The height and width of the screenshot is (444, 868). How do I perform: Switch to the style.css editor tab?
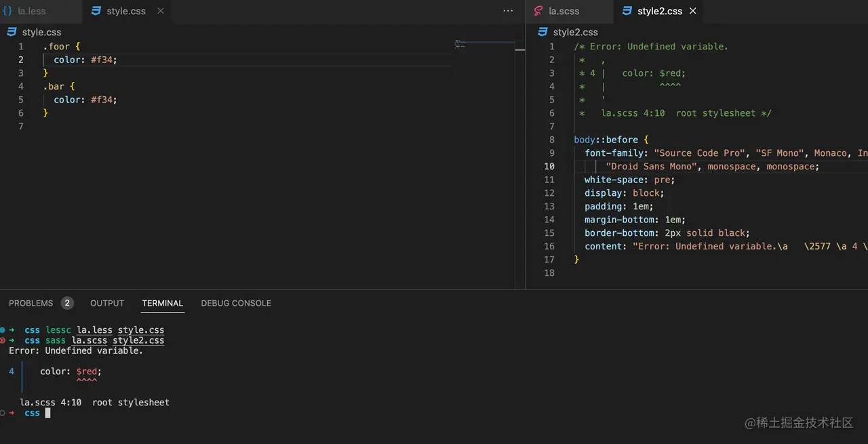(x=126, y=11)
